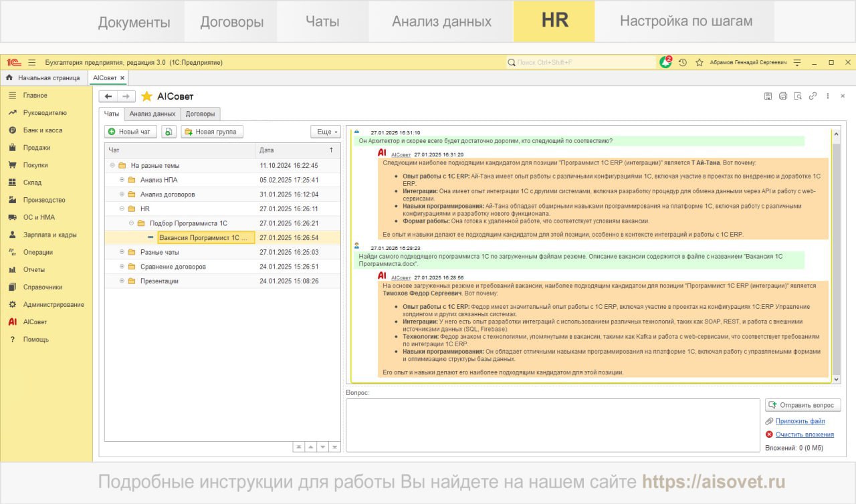Switch to the Договоры inner tab
Image resolution: width=856 pixels, height=504 pixels.
tap(201, 114)
